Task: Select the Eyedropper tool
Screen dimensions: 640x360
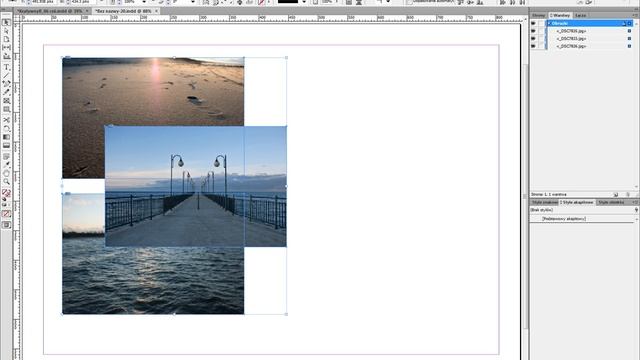Action: point(7,165)
